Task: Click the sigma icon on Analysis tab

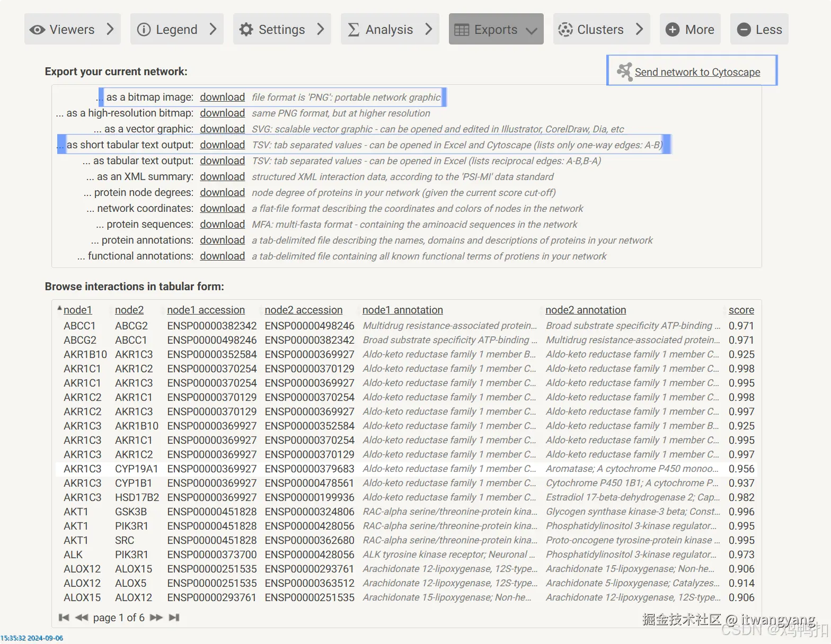Action: click(353, 30)
